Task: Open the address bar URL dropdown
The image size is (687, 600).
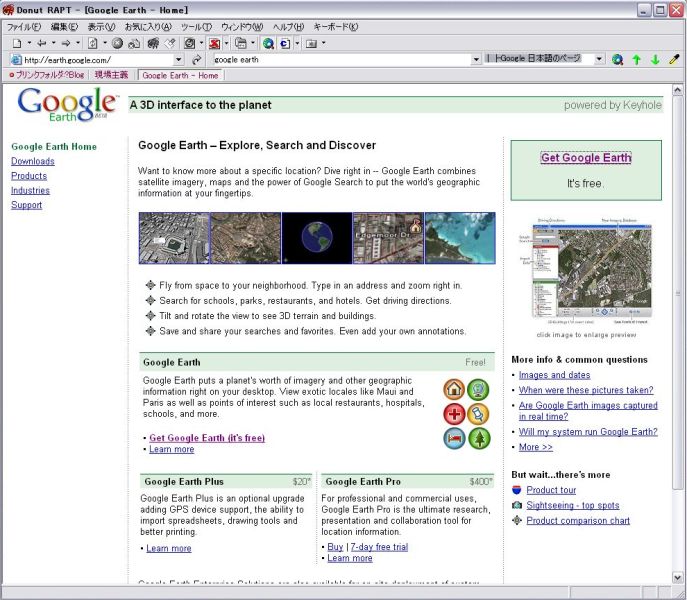Action: 178,60
